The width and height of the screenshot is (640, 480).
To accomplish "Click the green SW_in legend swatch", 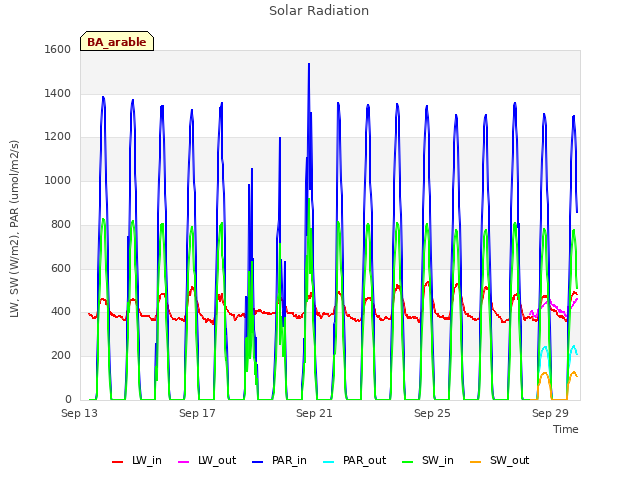I will (x=407, y=462).
